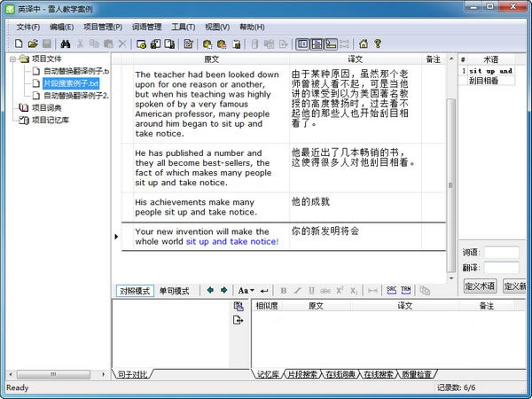Switch to 单句模式 view mode
Viewport: 532px width, 399px height.
click(x=174, y=291)
